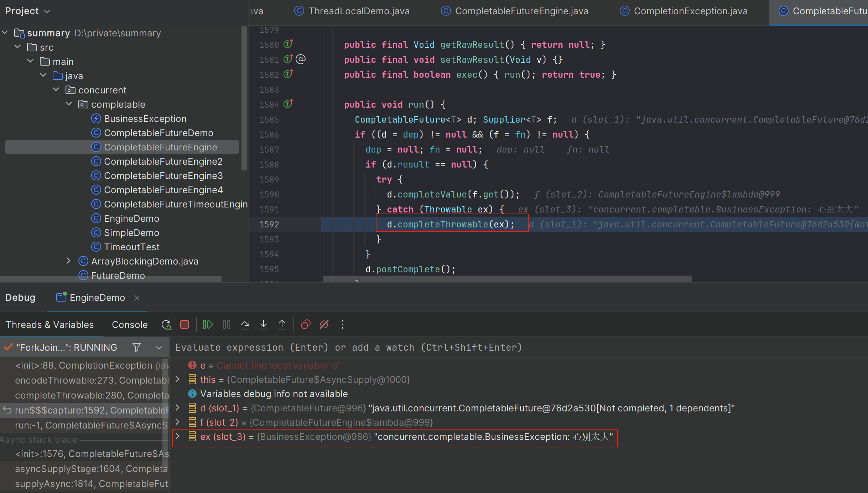Open View Breakpoints dialog
Image resolution: width=868 pixels, height=493 pixels.
click(306, 324)
